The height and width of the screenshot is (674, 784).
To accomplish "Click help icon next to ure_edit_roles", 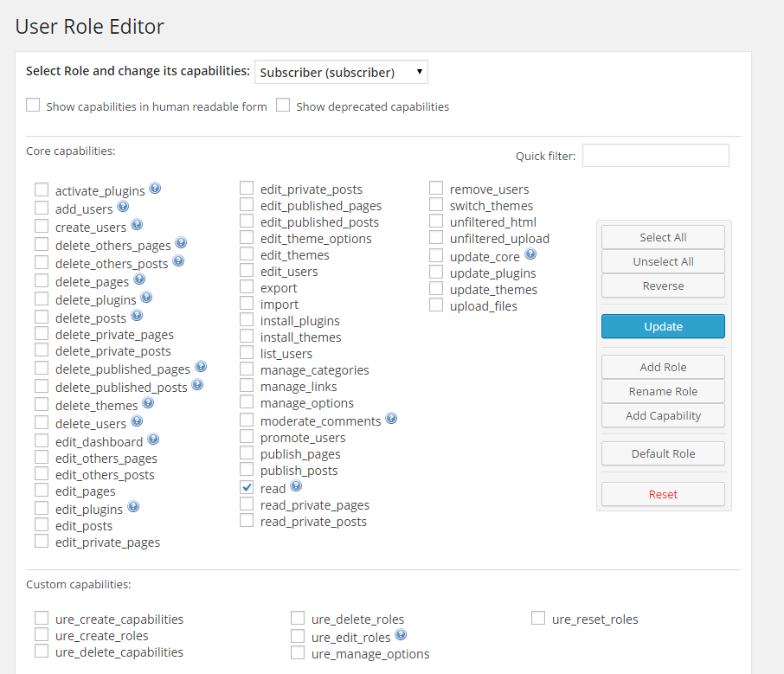I will coord(401,634).
